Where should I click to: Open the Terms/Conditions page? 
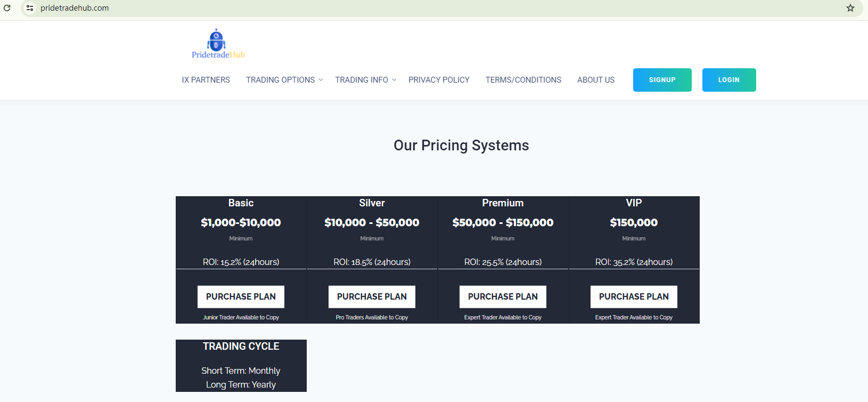(x=523, y=80)
